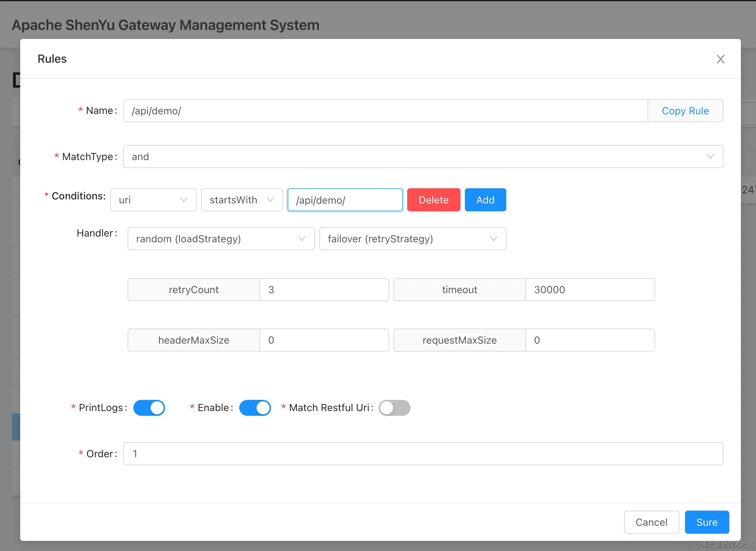Click Cancel to discard the rule
The image size is (756, 551).
pyautogui.click(x=651, y=522)
